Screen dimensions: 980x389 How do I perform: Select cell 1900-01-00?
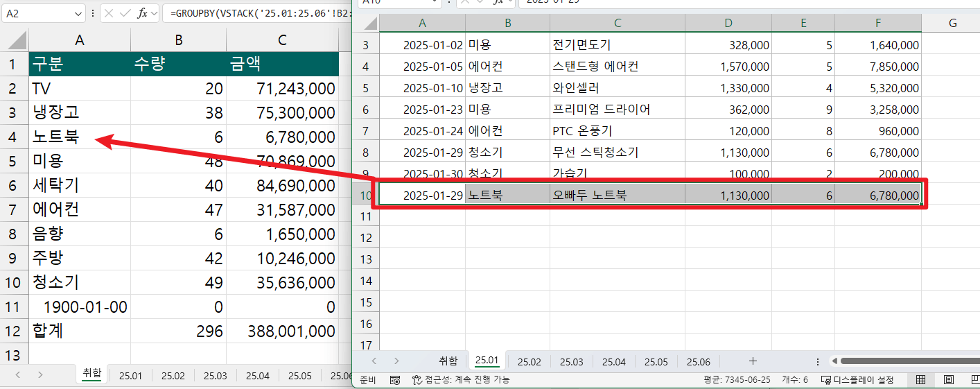pos(80,307)
